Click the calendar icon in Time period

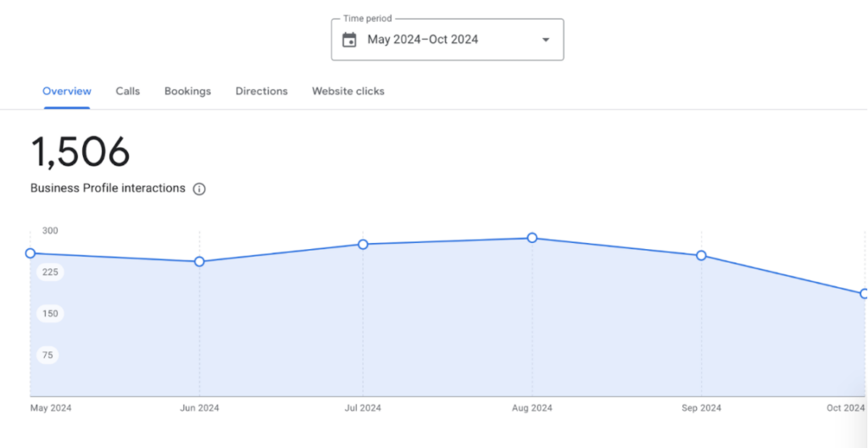349,40
